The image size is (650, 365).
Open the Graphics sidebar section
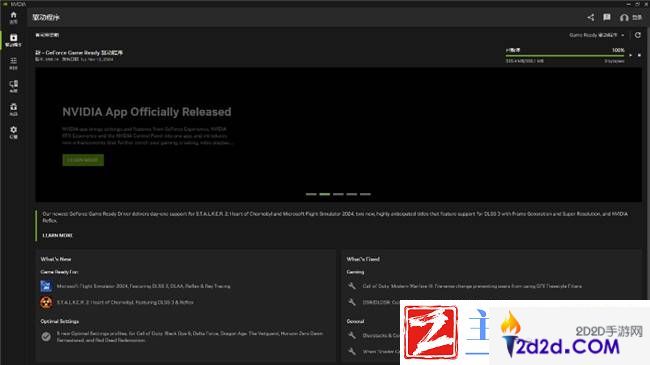tap(13, 63)
